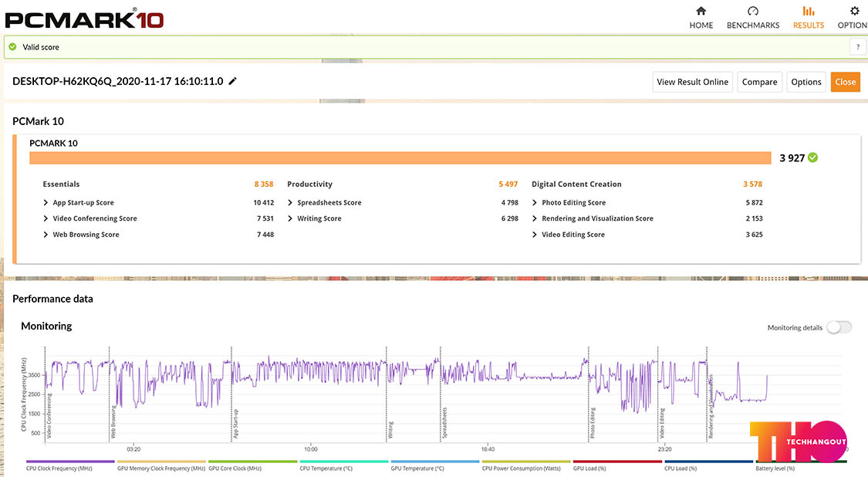The width and height of the screenshot is (868, 477).
Task: Click the result name DESKTOP-H62KQ6Q text
Action: (x=118, y=82)
